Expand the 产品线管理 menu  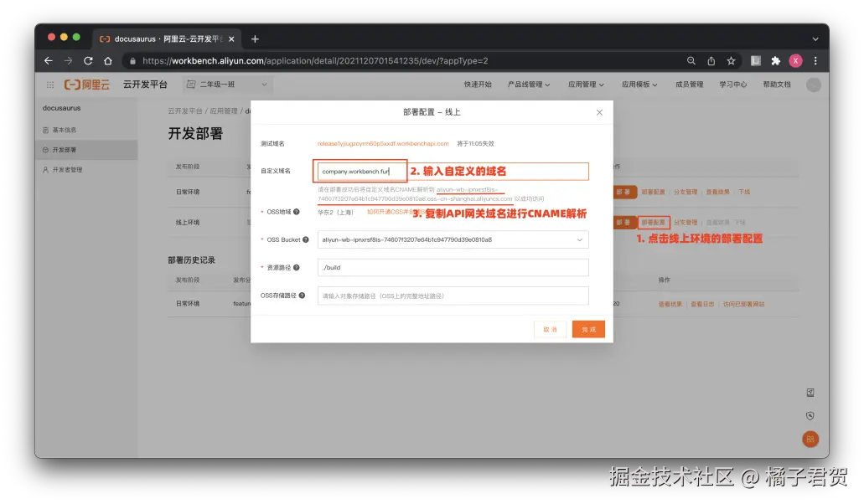(x=529, y=85)
